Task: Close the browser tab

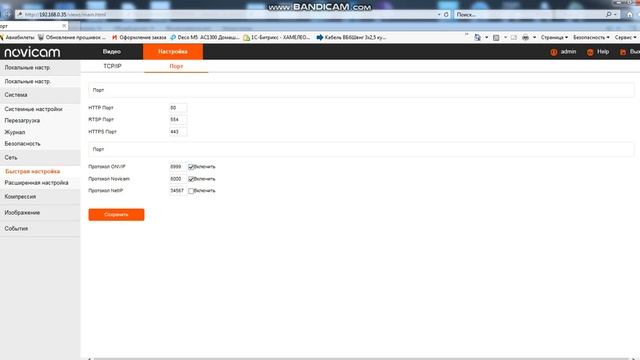Action: (x=64, y=26)
